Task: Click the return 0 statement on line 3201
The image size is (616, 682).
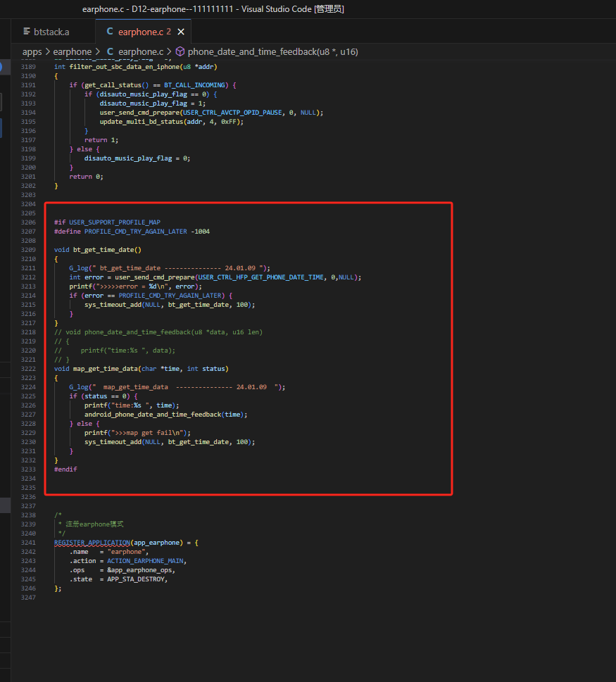Action: 86,177
